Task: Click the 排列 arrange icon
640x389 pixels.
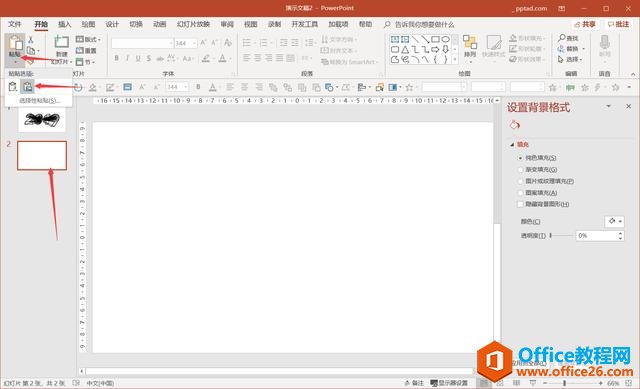Action: (470, 43)
